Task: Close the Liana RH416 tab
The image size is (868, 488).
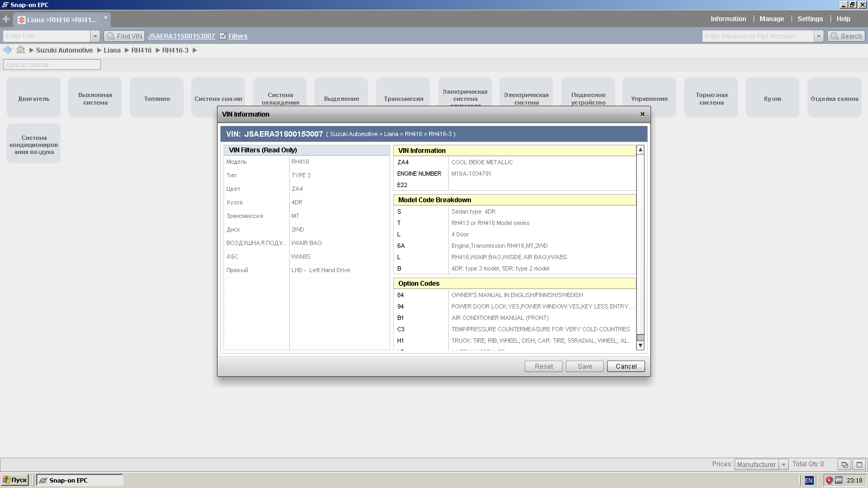Action: click(x=106, y=17)
